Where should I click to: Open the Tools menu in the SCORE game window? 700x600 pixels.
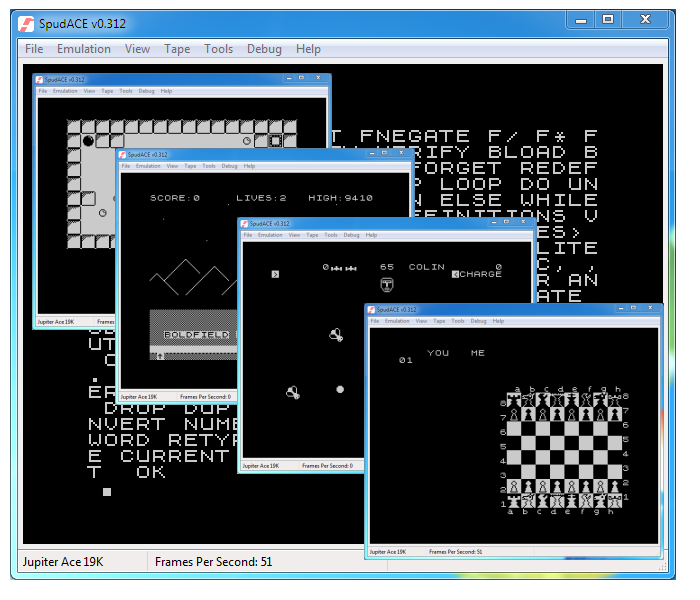[x=209, y=166]
